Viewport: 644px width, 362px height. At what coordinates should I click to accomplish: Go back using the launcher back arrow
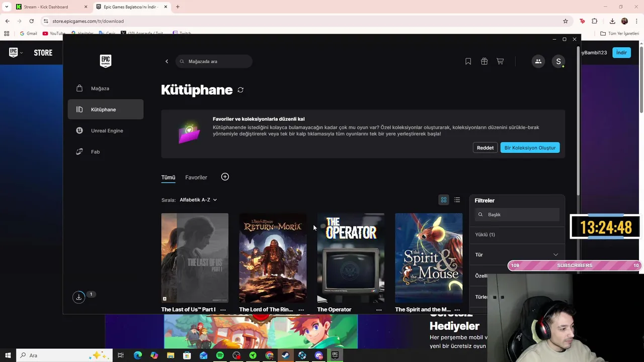(x=167, y=61)
